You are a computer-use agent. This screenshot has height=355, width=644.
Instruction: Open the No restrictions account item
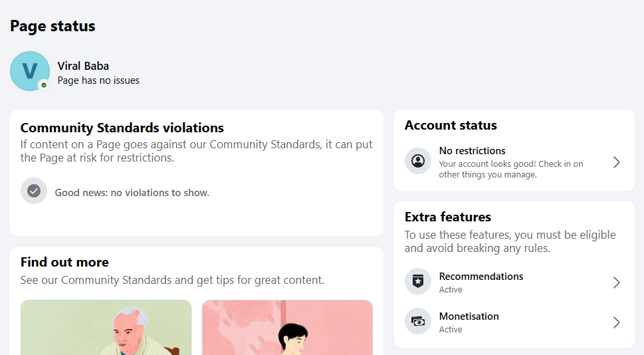[514, 162]
